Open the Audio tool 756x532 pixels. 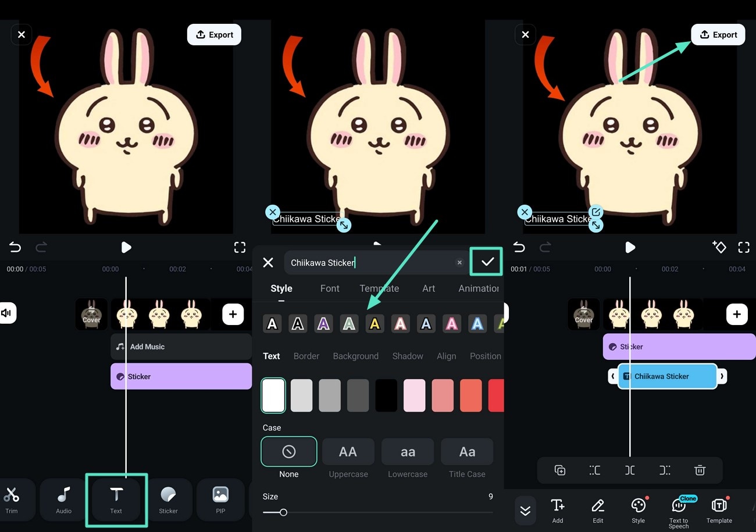pyautogui.click(x=64, y=500)
